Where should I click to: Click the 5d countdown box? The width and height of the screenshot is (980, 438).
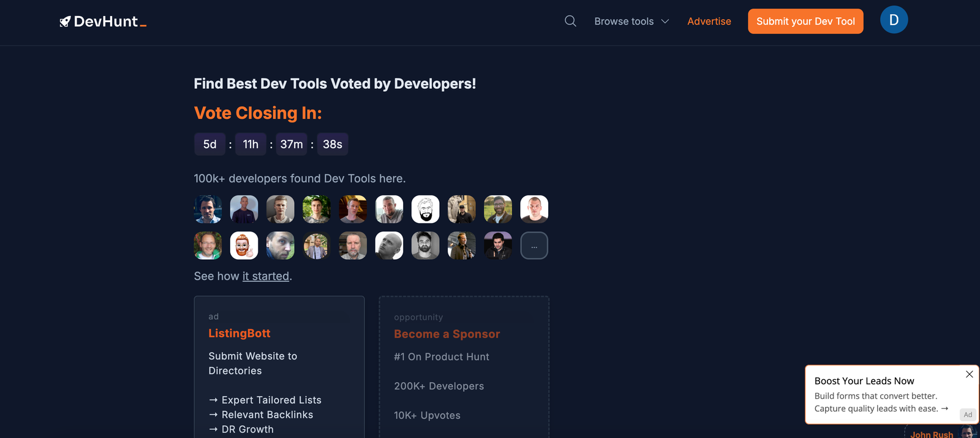pyautogui.click(x=210, y=145)
